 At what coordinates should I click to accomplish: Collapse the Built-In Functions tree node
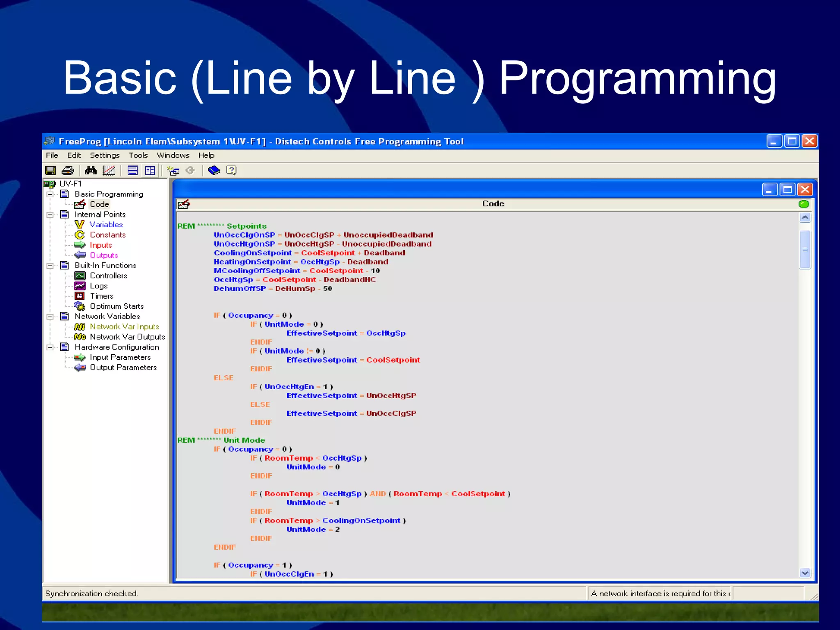[x=50, y=266]
